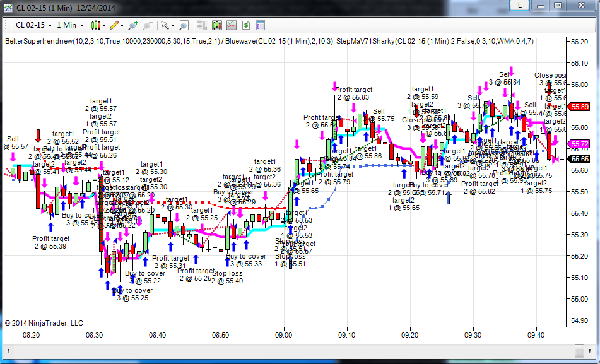Click the BetterSupertrendnew indicator label
This screenshot has height=364, width=600.
112,41
